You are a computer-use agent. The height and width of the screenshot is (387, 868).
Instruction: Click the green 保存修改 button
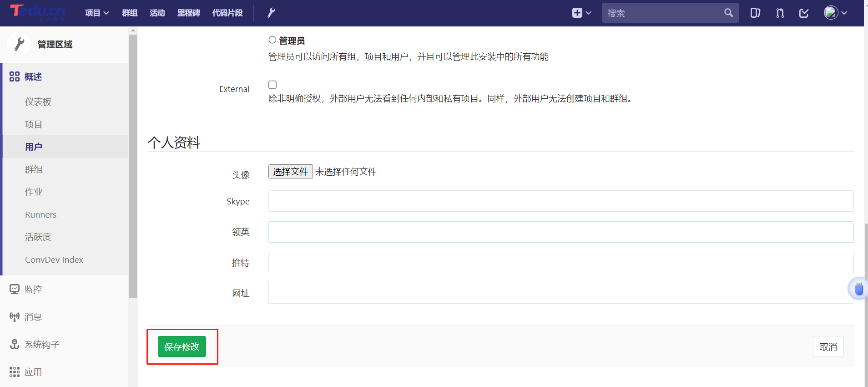point(182,346)
